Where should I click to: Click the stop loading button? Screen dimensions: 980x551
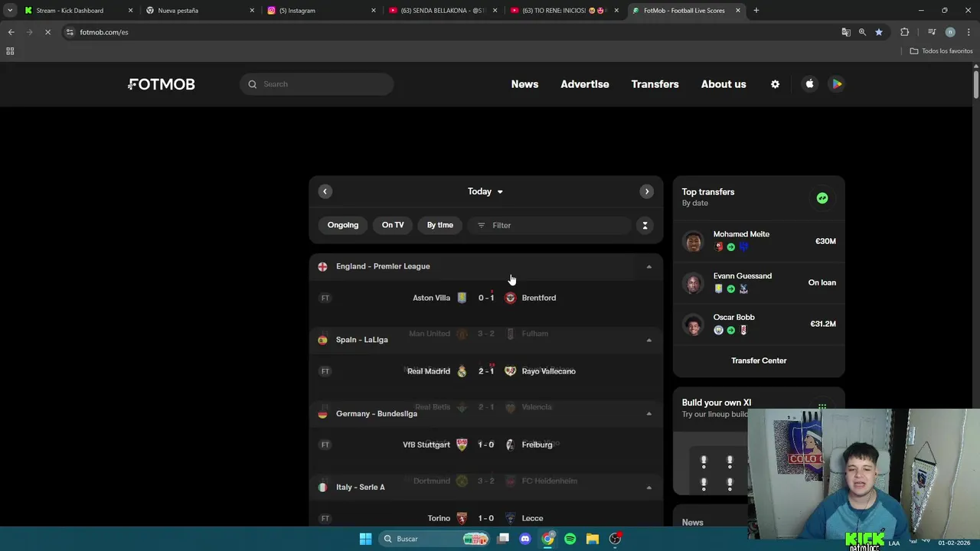click(x=47, y=32)
